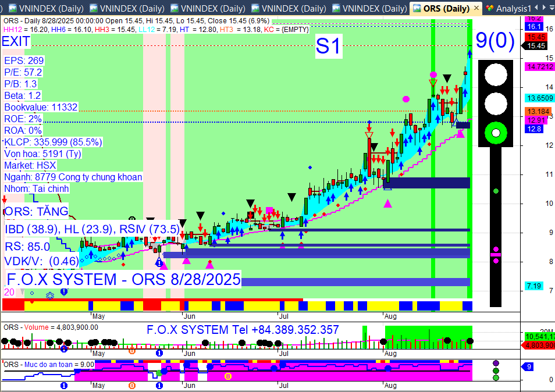Click the yellow circled 8 marker
The height and width of the screenshot is (392, 555).
click(228, 376)
